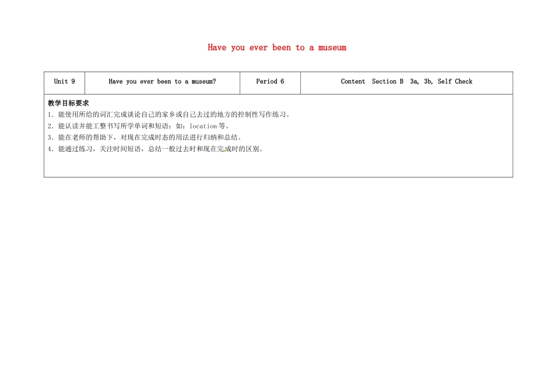The height and width of the screenshot is (392, 554).
Task: Click objective 3 about 现在完成时态的用法
Action: coord(145,138)
